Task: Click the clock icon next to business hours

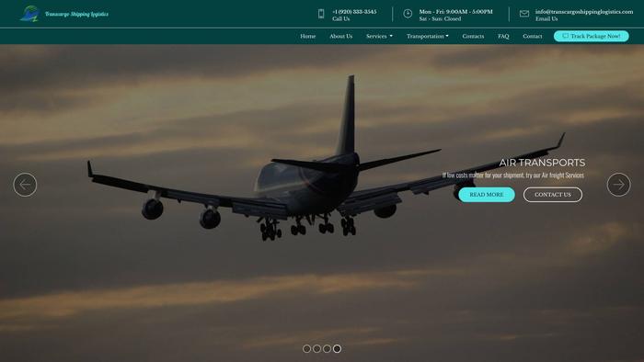Action: [408, 14]
